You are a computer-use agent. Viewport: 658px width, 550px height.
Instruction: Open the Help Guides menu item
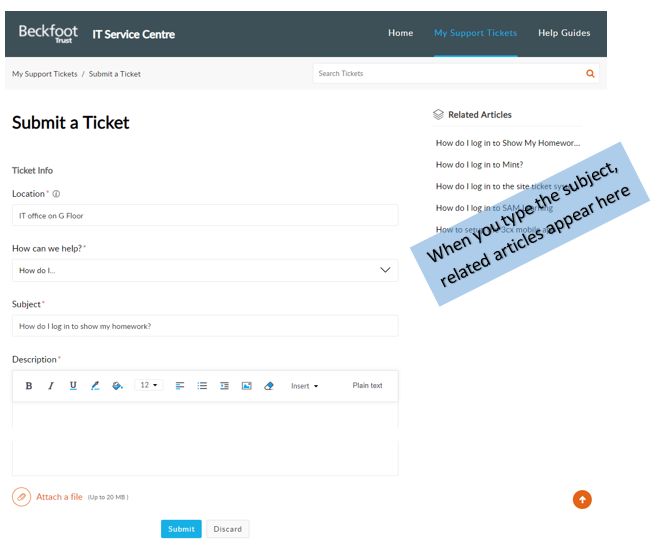[564, 33]
